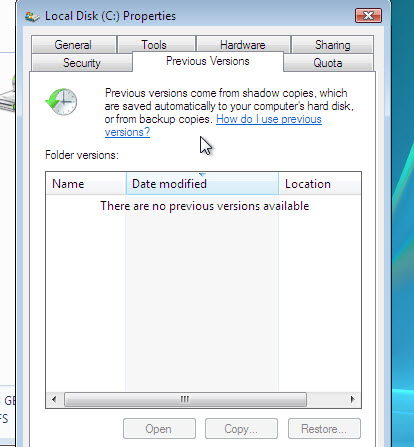Sort list by Name column header
Screen dimensions: 414x447
point(86,183)
